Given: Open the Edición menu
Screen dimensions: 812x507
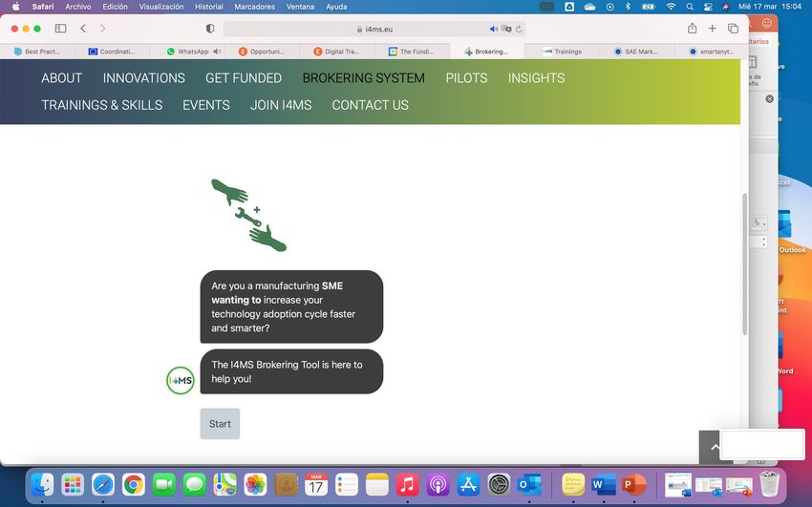Looking at the screenshot, I should pos(115,7).
